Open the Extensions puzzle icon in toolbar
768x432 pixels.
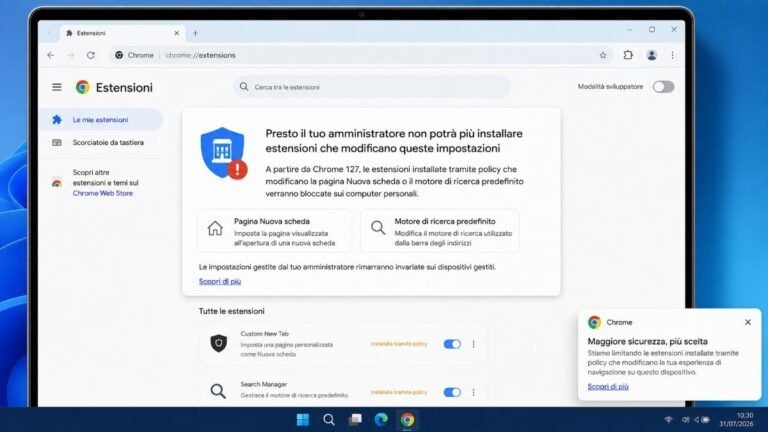click(x=628, y=55)
